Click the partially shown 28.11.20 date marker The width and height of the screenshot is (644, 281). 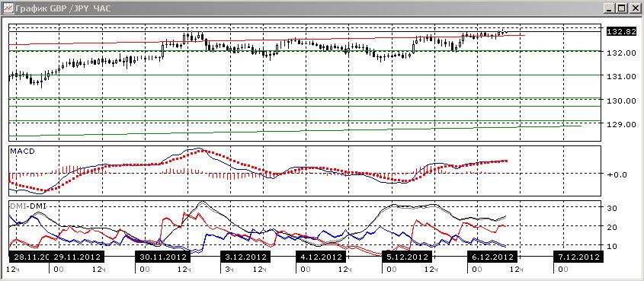pyautogui.click(x=29, y=257)
